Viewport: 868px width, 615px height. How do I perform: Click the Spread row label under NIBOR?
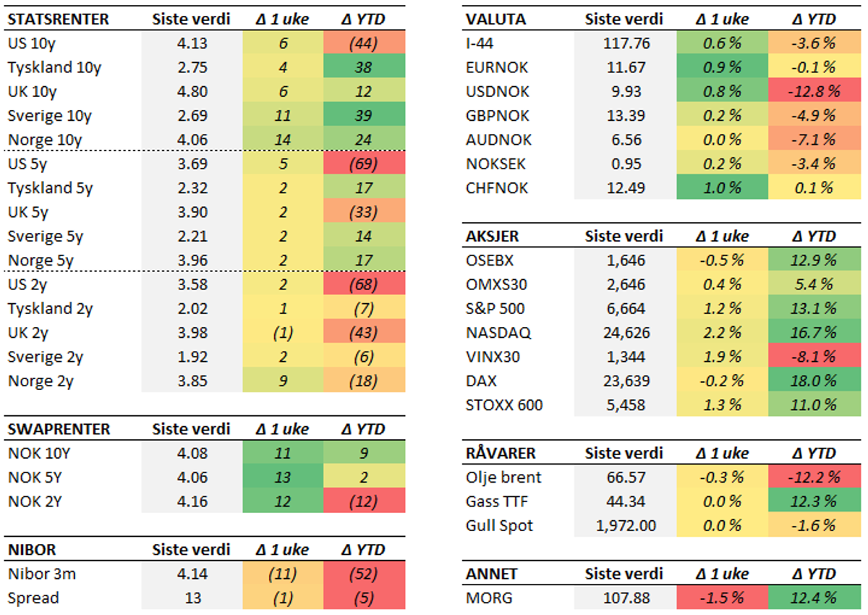pos(34,598)
